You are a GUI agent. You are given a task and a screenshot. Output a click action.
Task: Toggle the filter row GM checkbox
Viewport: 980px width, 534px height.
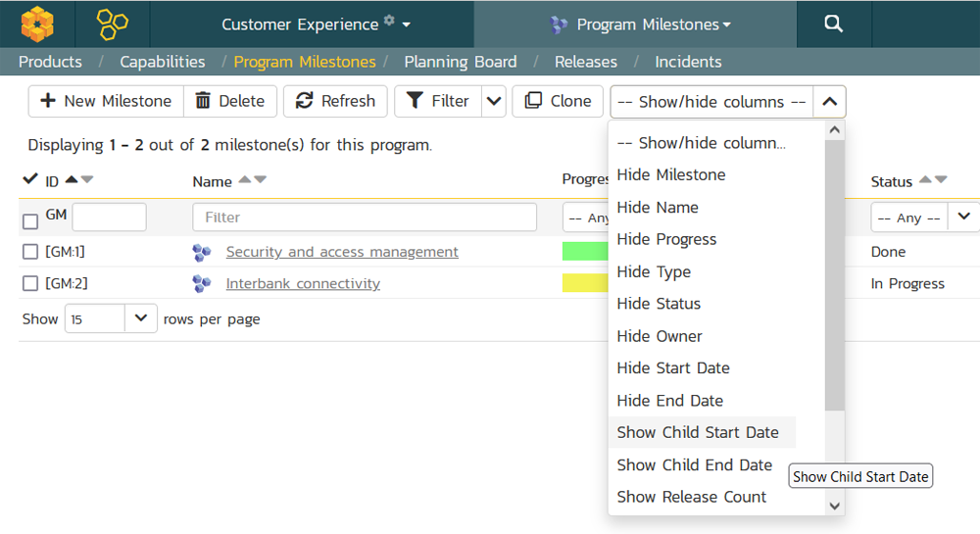click(30, 221)
